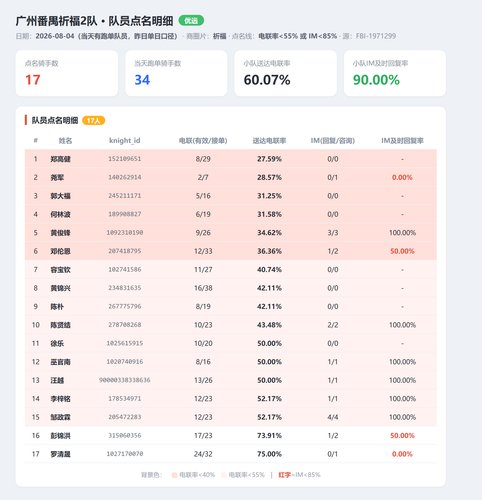The height and width of the screenshot is (500, 482).
Task: Click the orange 17人 badge
Action: (x=94, y=121)
